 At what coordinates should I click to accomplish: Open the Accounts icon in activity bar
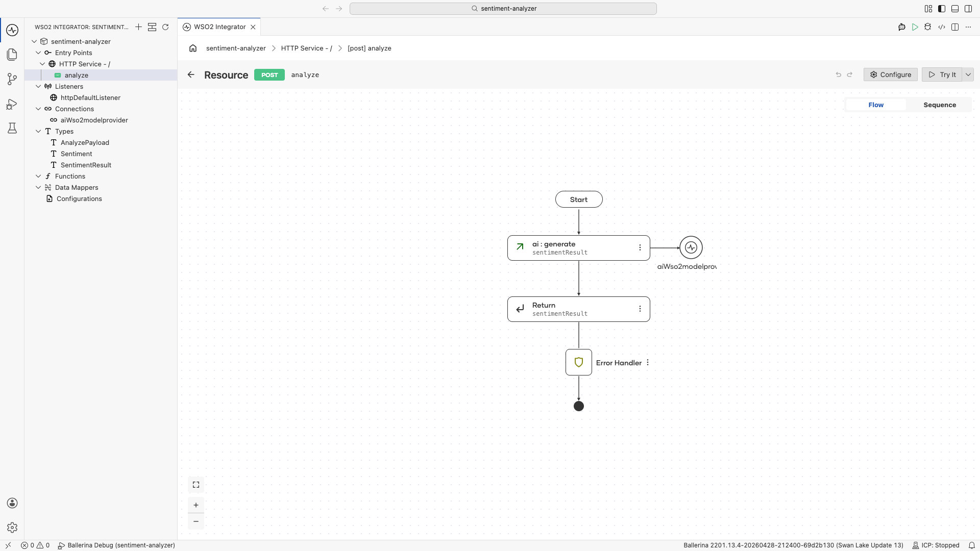click(12, 503)
